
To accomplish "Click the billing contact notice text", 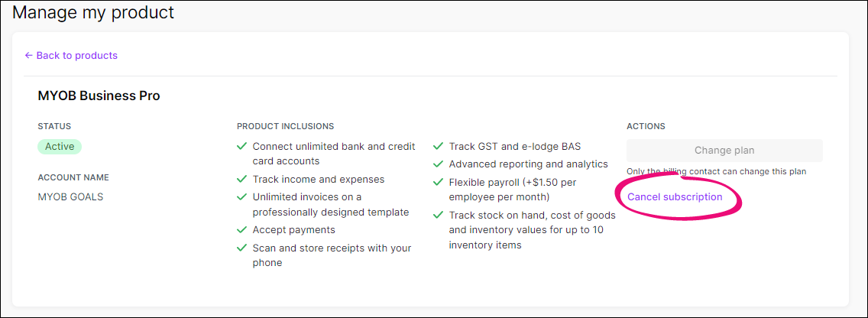I will 716,171.
